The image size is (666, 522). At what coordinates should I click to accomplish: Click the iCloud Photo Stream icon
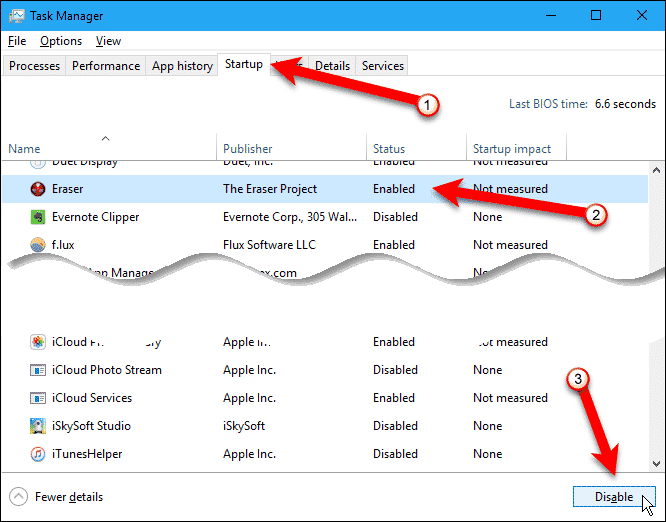(x=38, y=370)
